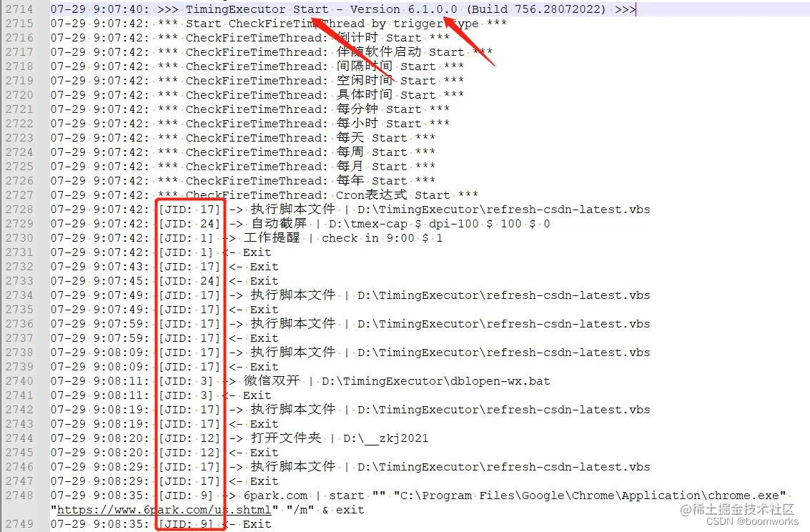Click the Start CheckFireTimeThread by trigger type line
Screen dimensions: 810x532
(278, 24)
